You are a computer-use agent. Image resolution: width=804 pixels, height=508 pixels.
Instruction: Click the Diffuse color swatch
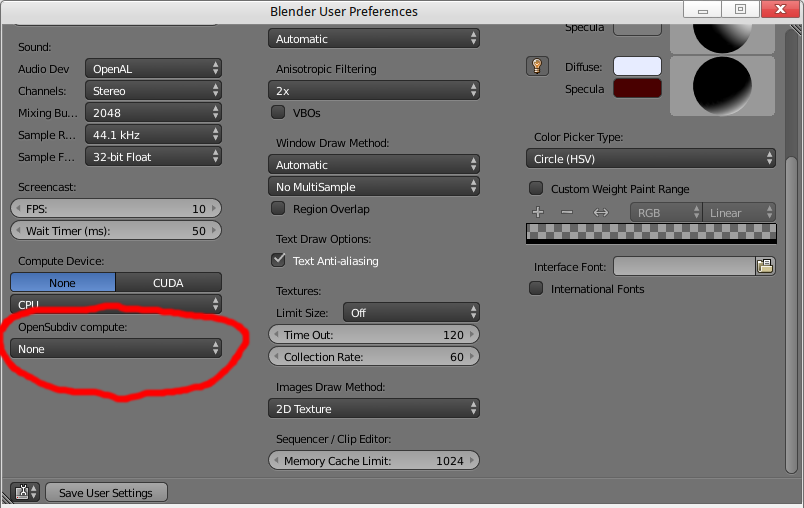637,67
